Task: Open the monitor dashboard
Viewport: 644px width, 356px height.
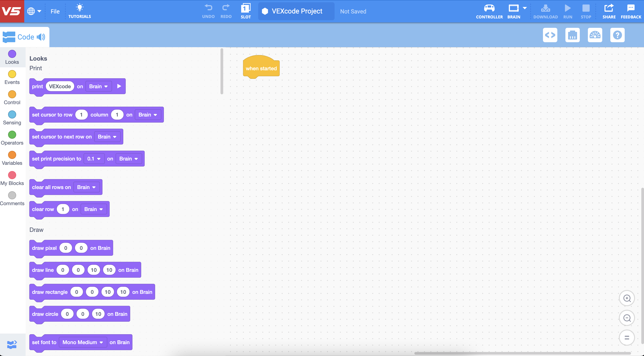Action: coord(595,35)
